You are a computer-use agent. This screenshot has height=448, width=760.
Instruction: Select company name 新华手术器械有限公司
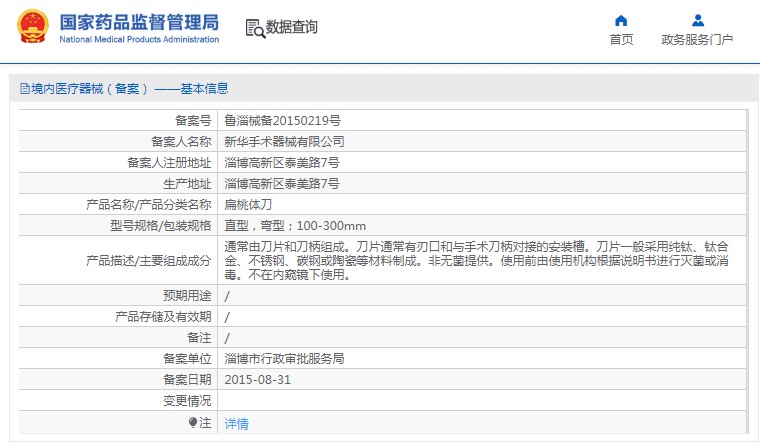tap(284, 142)
